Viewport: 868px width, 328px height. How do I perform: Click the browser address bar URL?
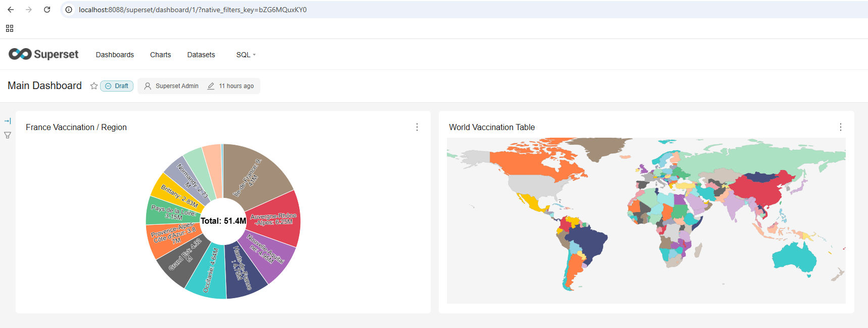[x=193, y=10]
